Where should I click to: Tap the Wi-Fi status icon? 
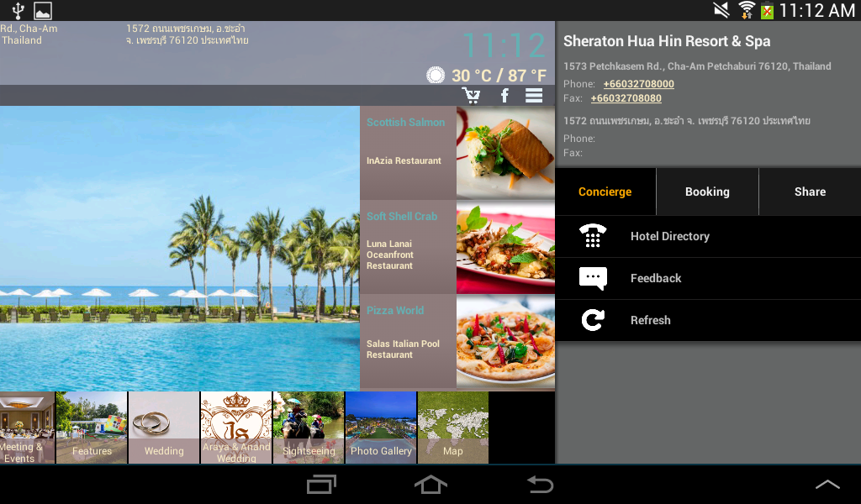(747, 10)
